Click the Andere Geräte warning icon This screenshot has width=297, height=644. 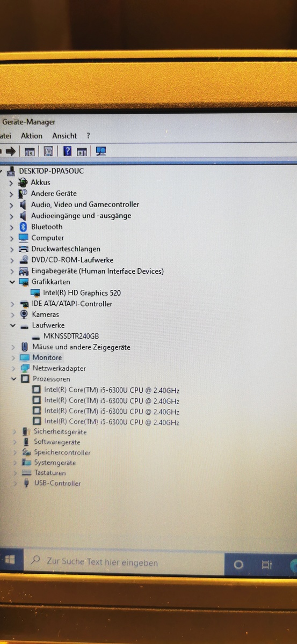[x=23, y=193]
